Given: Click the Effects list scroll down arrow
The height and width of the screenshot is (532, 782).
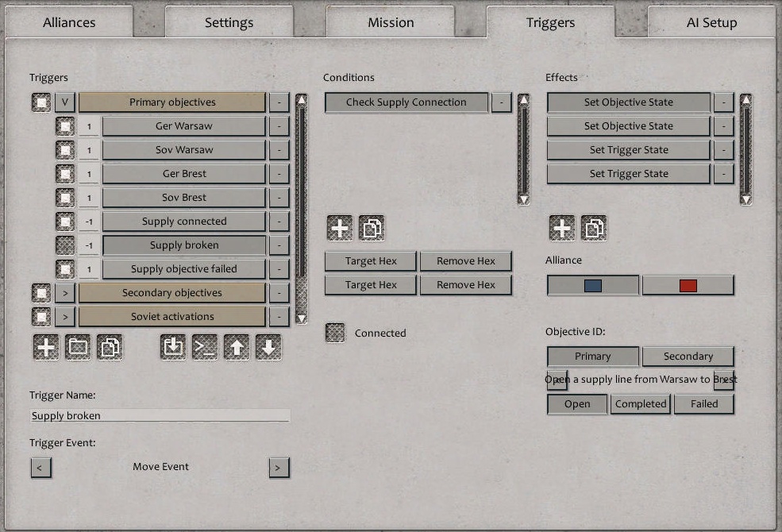Looking at the screenshot, I should click(745, 199).
